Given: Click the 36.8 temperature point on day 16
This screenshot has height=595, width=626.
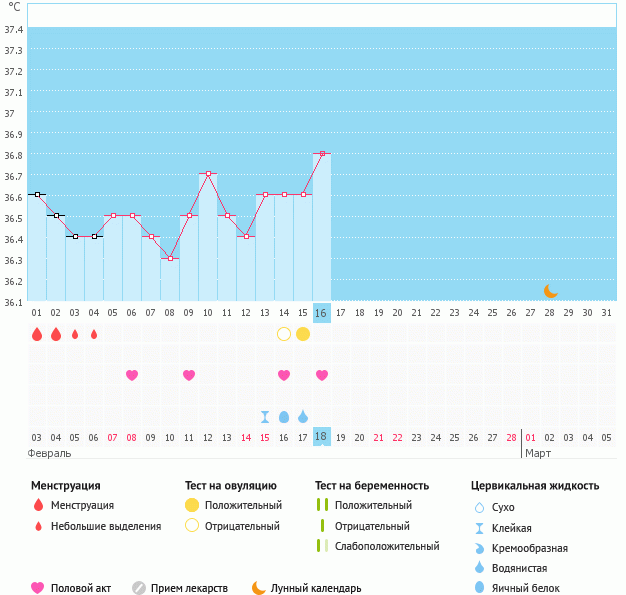Looking at the screenshot, I should (x=322, y=154).
